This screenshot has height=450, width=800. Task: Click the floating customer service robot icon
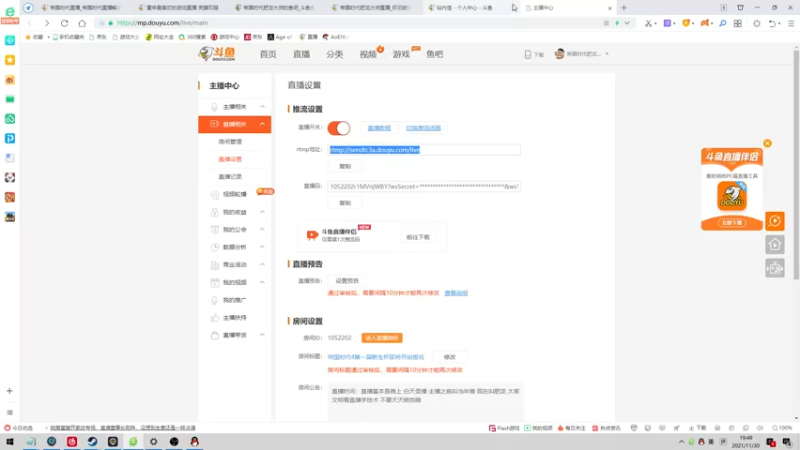(x=775, y=268)
